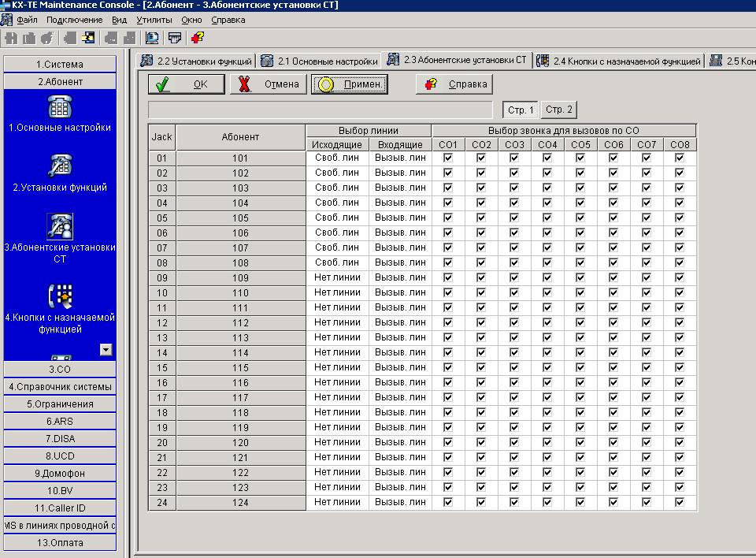Select extension number cell 107

pyautogui.click(x=241, y=247)
